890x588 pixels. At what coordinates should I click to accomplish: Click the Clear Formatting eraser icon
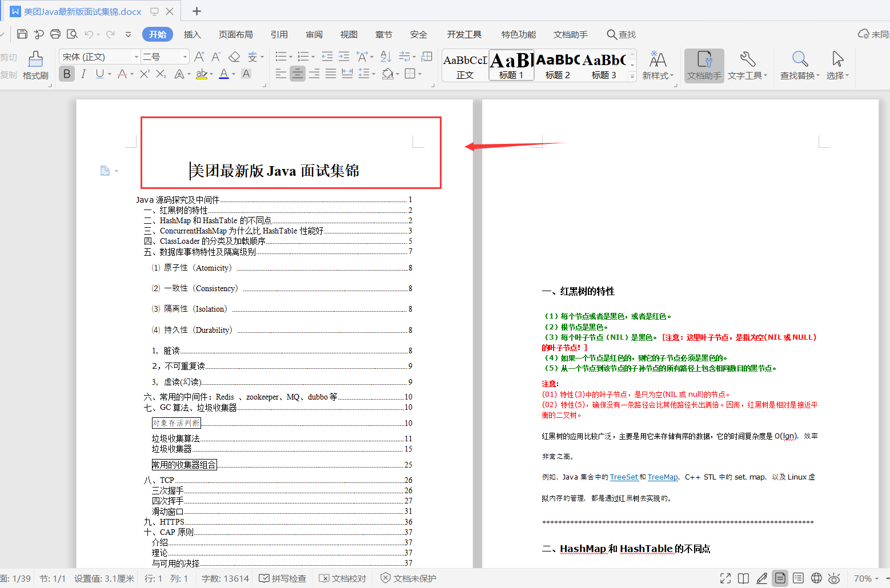point(234,57)
